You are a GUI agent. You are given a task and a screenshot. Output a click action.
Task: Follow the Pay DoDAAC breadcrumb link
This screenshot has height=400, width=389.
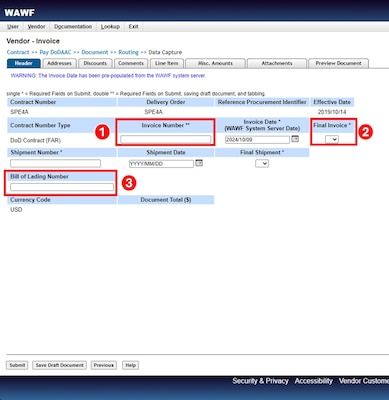pos(55,52)
